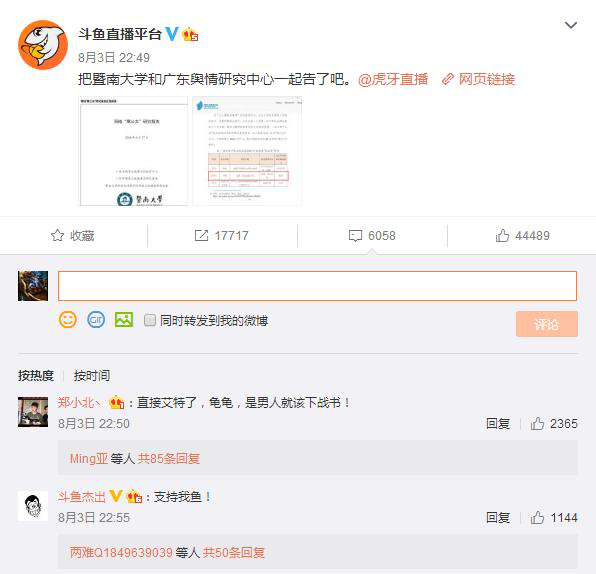Like the post with 44489 likes
This screenshot has width=596, height=574.
click(x=523, y=236)
